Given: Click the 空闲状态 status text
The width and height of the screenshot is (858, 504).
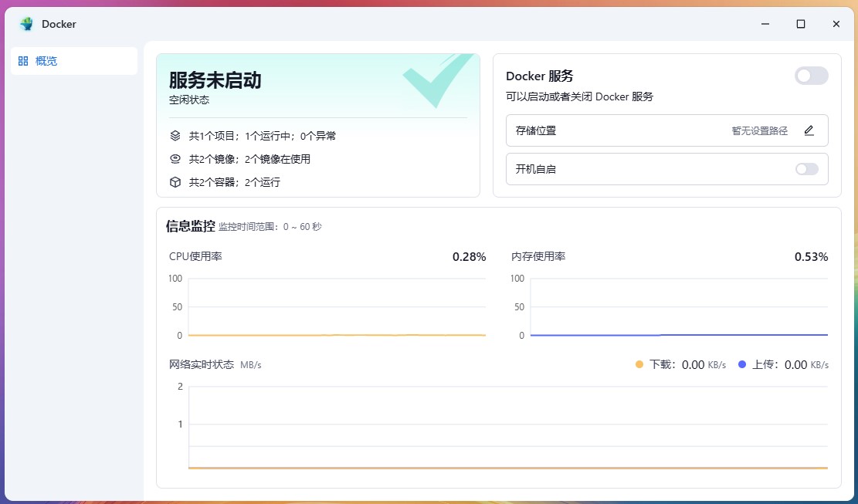Looking at the screenshot, I should click(189, 100).
